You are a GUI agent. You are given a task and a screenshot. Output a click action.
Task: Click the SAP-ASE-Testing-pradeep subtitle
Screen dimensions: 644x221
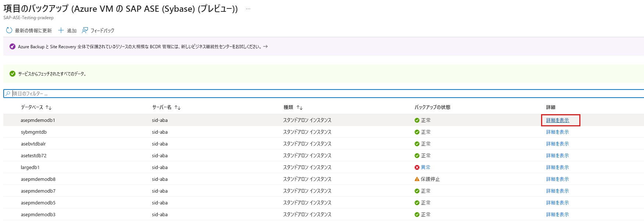click(x=29, y=18)
